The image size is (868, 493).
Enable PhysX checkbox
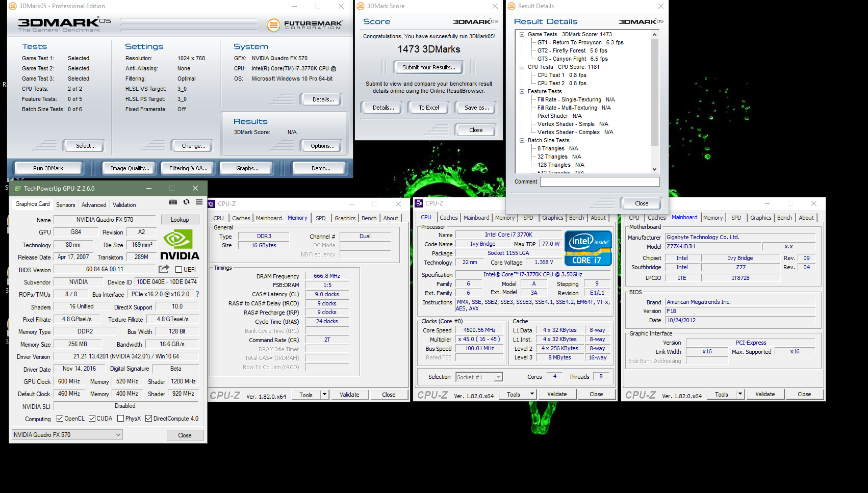coord(121,419)
